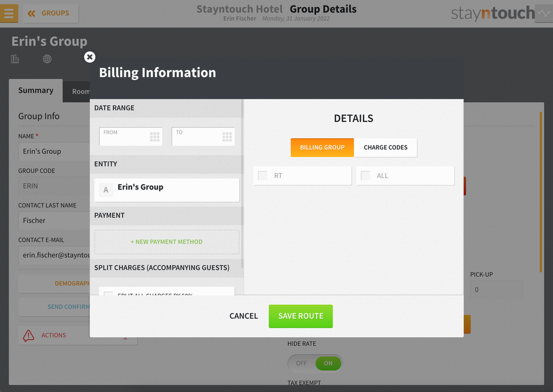Switch Hide Rate toggle to OFF
This screenshot has height=392, width=553.
301,363
